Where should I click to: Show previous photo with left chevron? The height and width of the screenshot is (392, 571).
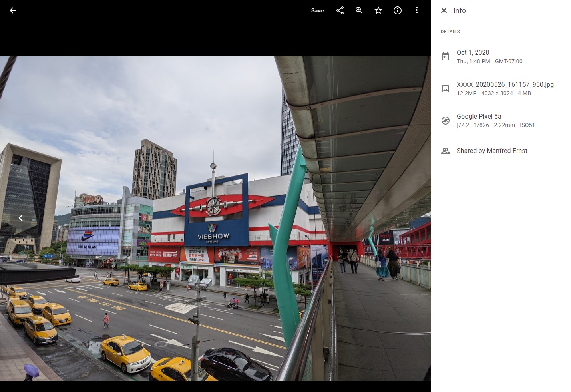tap(21, 218)
